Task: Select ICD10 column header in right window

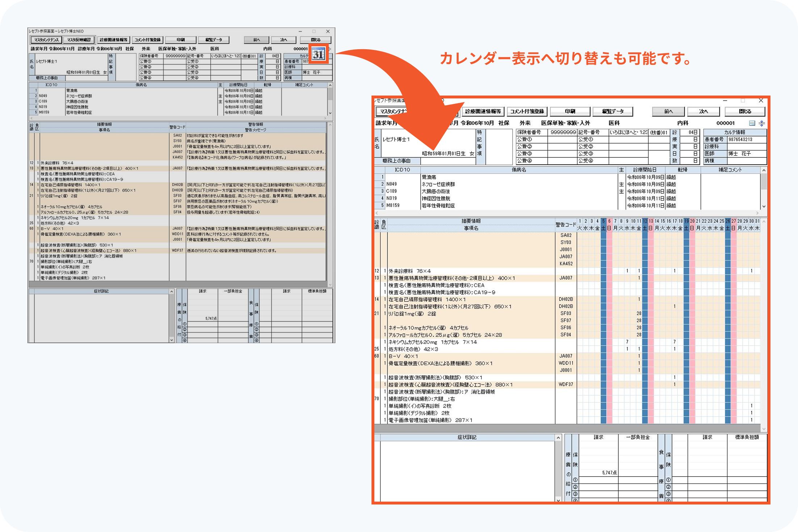Action: (x=402, y=170)
